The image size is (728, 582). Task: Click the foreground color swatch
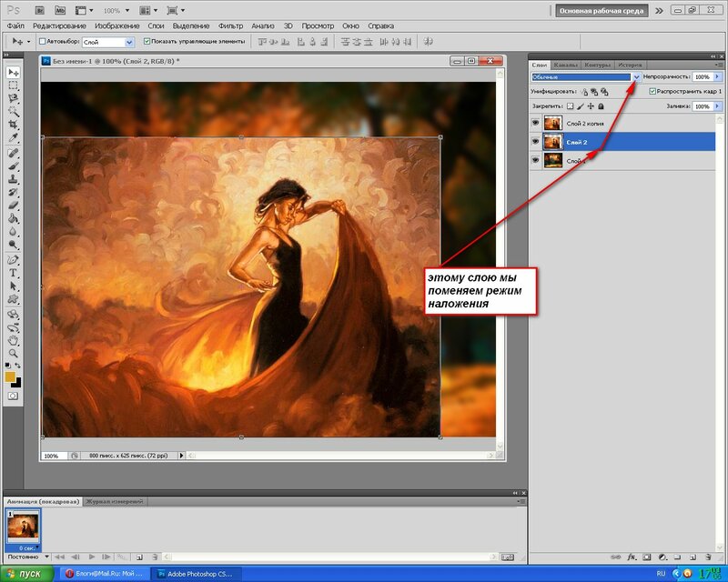coord(10,376)
